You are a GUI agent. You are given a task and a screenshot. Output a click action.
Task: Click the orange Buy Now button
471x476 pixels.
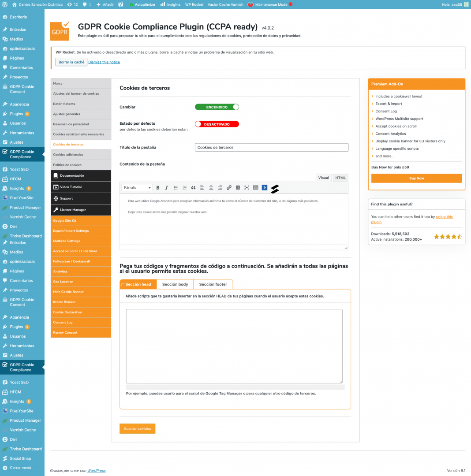(x=416, y=178)
